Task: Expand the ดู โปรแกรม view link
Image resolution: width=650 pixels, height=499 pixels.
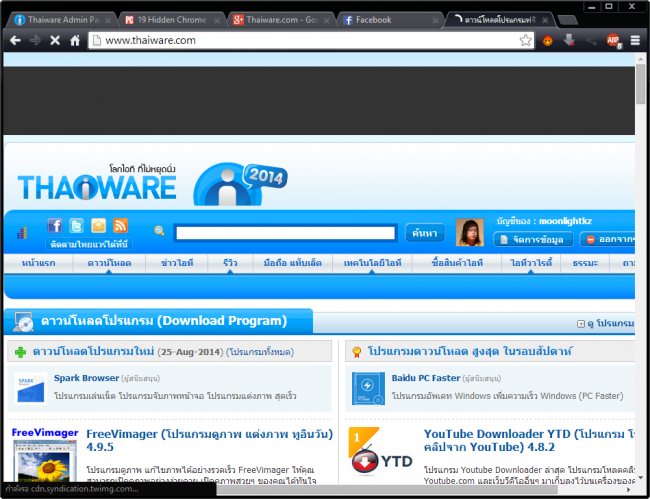Action: pyautogui.click(x=606, y=324)
